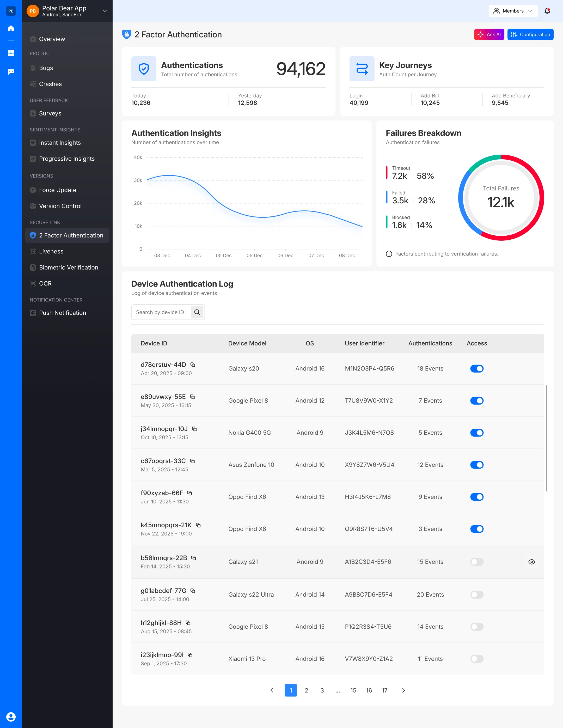Expand the Polar Bear App selector

(x=105, y=11)
